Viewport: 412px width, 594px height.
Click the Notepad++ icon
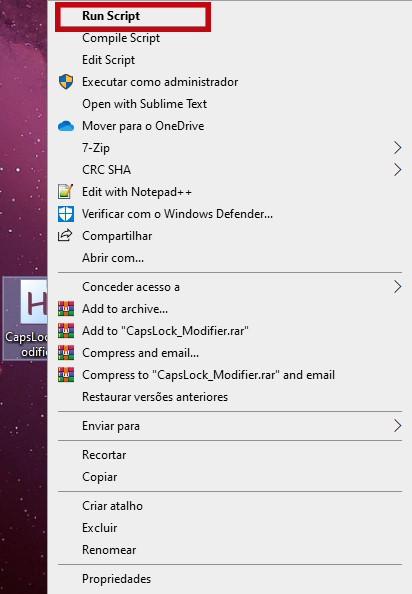pos(66,192)
